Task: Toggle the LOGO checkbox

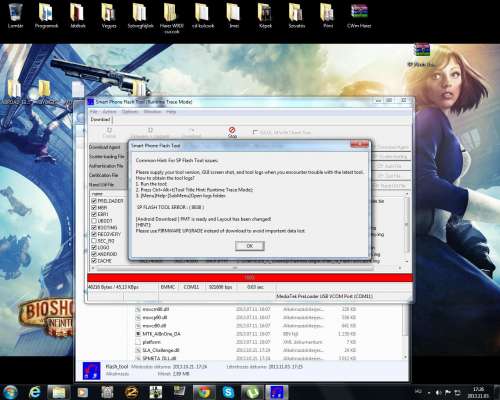Action: [94, 247]
